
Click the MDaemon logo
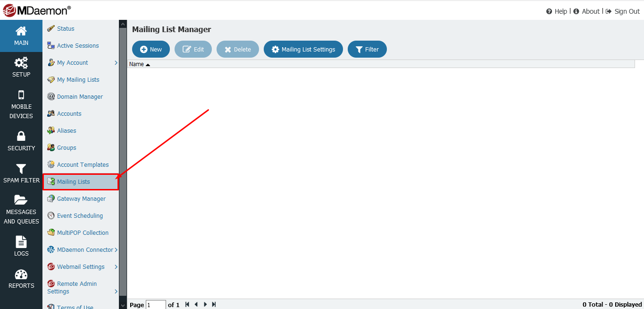pos(37,10)
